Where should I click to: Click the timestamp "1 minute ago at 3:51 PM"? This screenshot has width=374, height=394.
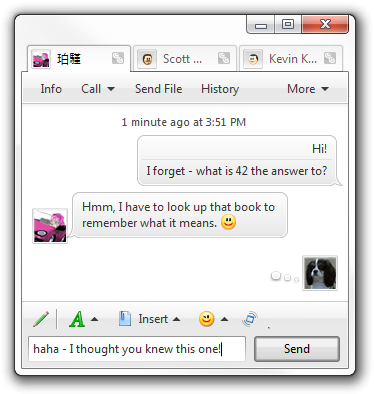pos(184,122)
